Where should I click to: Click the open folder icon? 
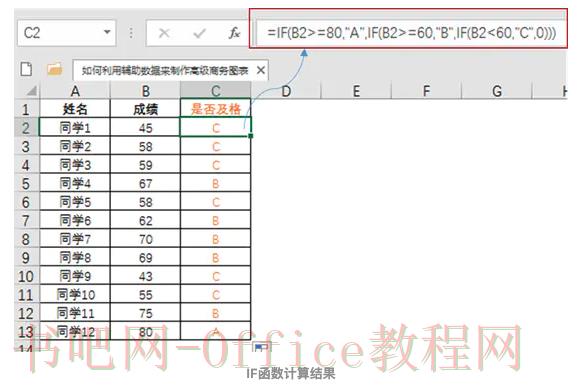(x=54, y=69)
